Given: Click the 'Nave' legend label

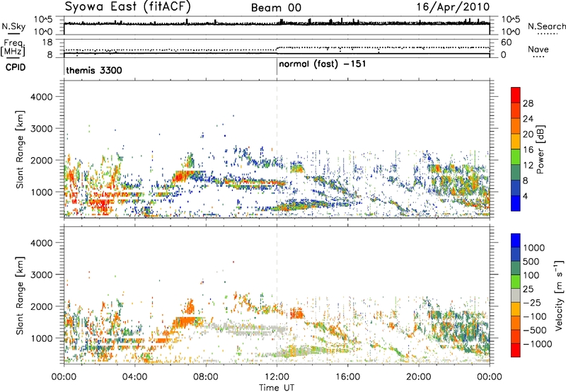Looking at the screenshot, I should (538, 50).
